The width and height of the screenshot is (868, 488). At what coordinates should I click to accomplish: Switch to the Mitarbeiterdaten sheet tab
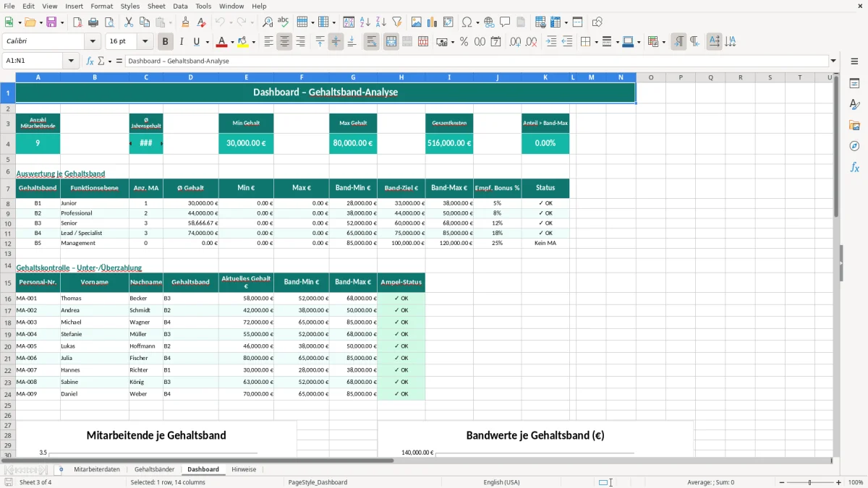tap(97, 469)
